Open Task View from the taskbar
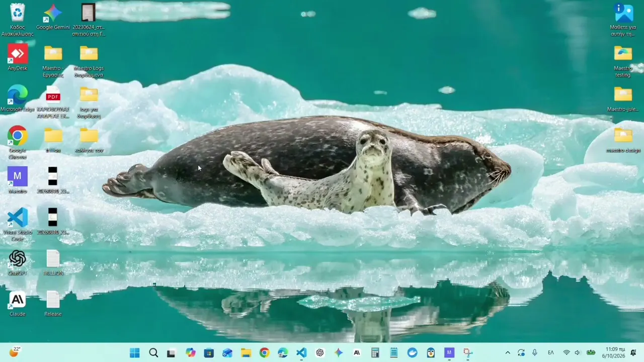This screenshot has width=644, height=362. point(171,353)
